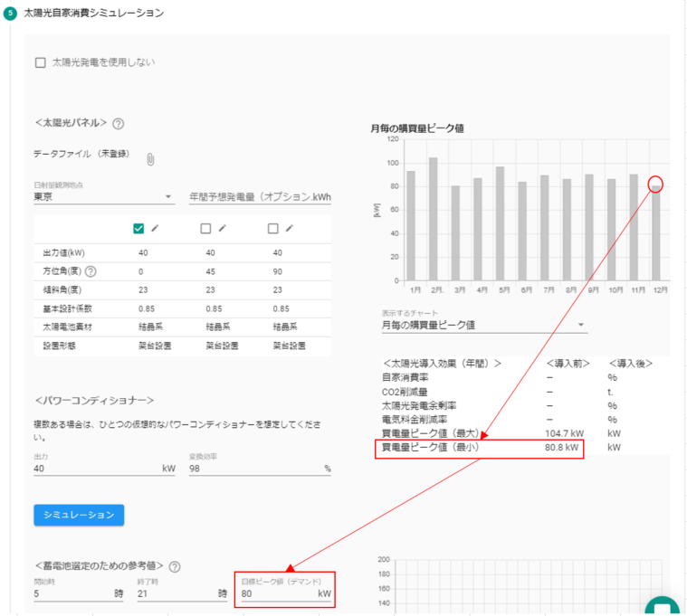Click help icon next to 太陽光パネル heading
Screen dimensions: 687x616
click(118, 124)
